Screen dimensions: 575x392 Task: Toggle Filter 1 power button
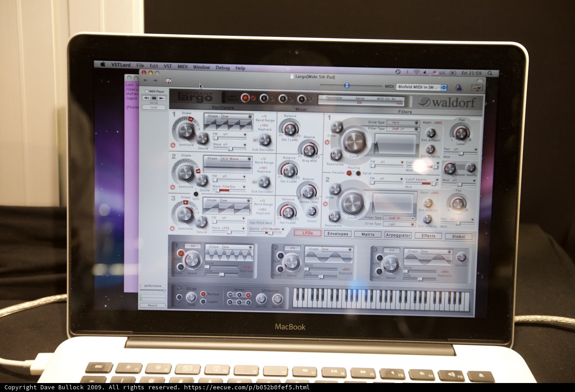[327, 142]
